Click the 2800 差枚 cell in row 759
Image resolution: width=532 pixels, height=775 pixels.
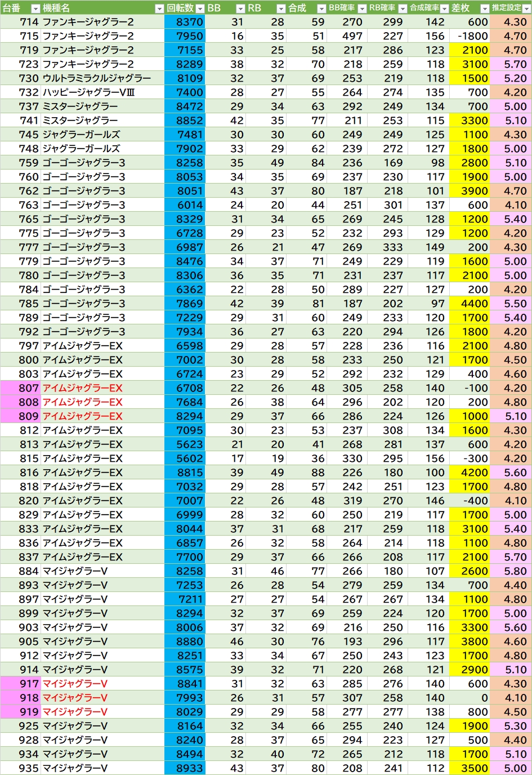(470, 163)
